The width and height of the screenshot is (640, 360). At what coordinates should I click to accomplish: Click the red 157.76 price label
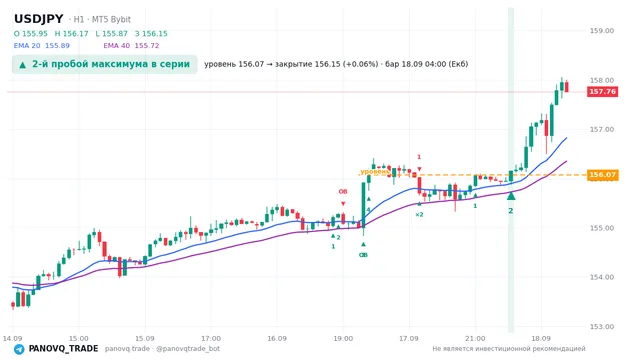coord(602,91)
